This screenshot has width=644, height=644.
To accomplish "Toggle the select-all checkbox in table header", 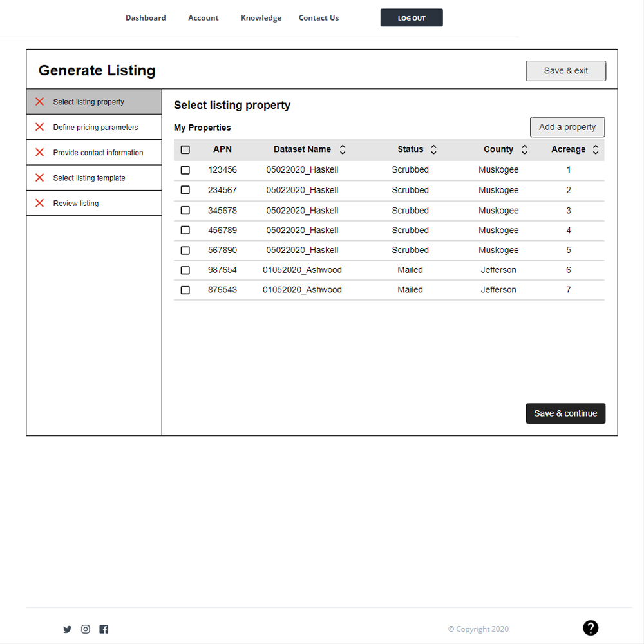I will (x=185, y=149).
